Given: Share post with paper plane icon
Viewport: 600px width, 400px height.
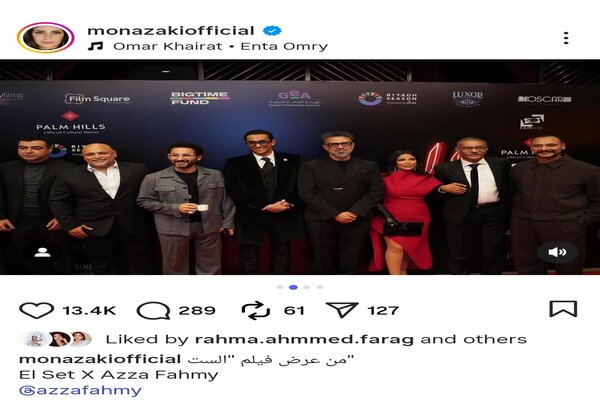Looking at the screenshot, I should (x=342, y=310).
